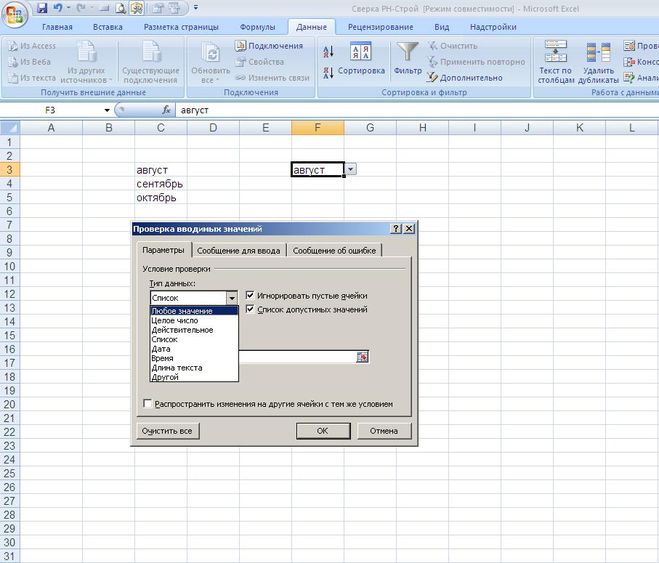Switch to 'Сообщение для ввода' dialog tab
The image size is (659, 563).
(238, 251)
